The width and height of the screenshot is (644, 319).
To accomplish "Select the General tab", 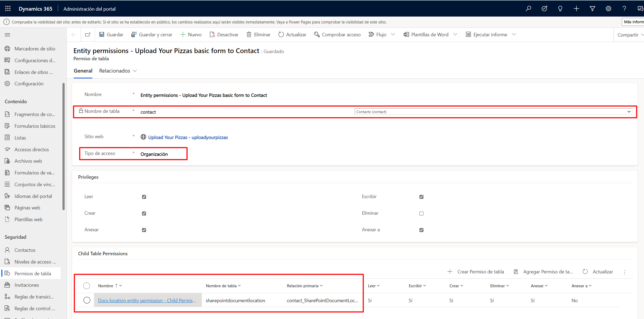I will 83,71.
